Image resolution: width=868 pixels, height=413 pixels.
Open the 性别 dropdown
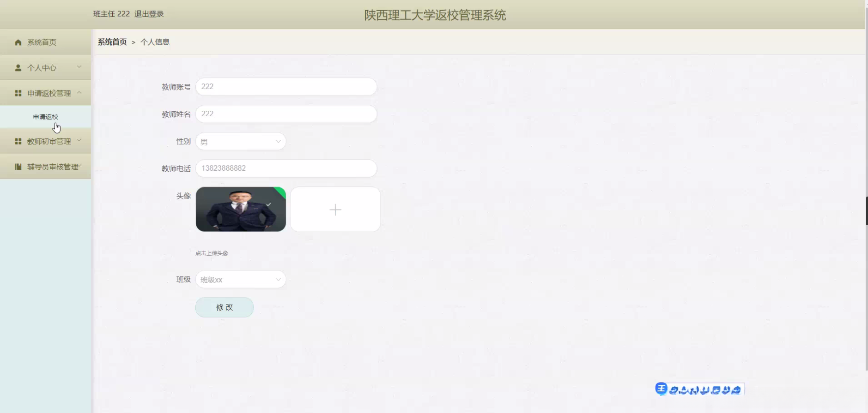pos(241,142)
